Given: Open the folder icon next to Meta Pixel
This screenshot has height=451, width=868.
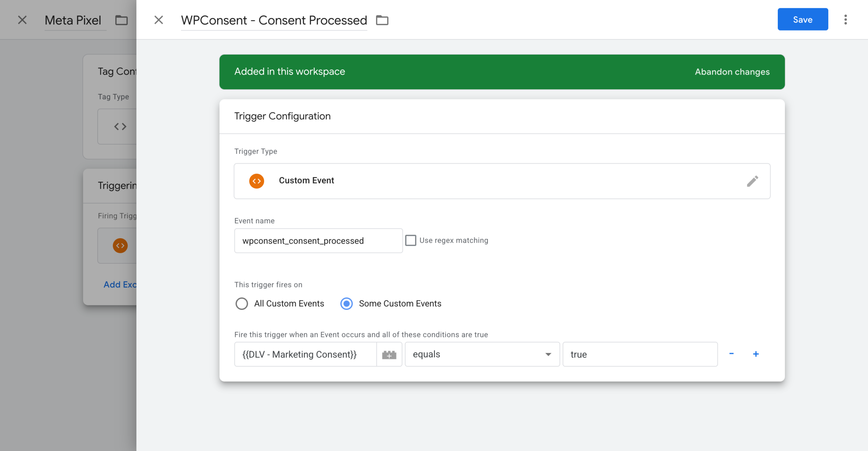Looking at the screenshot, I should 121,20.
